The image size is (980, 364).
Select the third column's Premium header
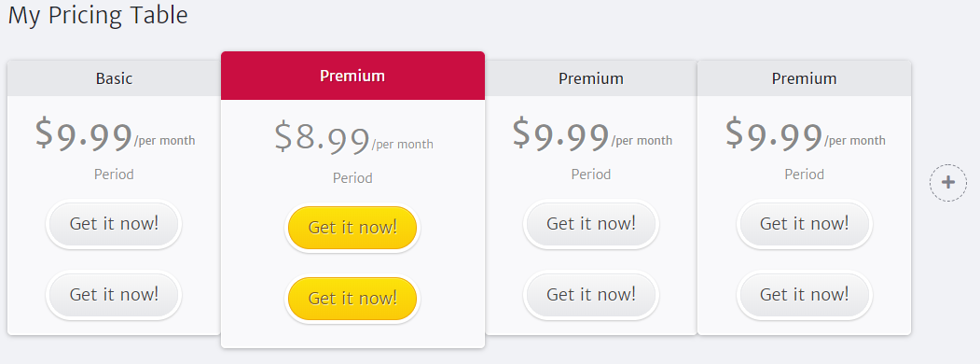590,78
